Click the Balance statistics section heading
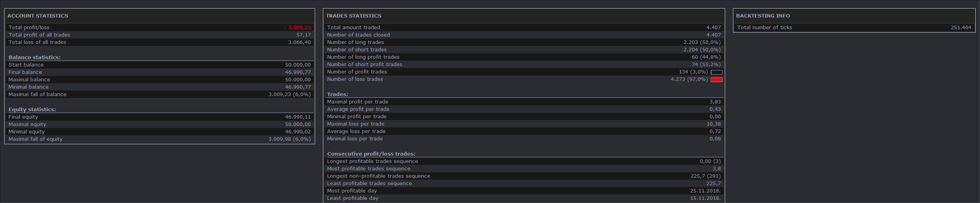Image resolution: width=980 pixels, height=203 pixels. point(35,57)
